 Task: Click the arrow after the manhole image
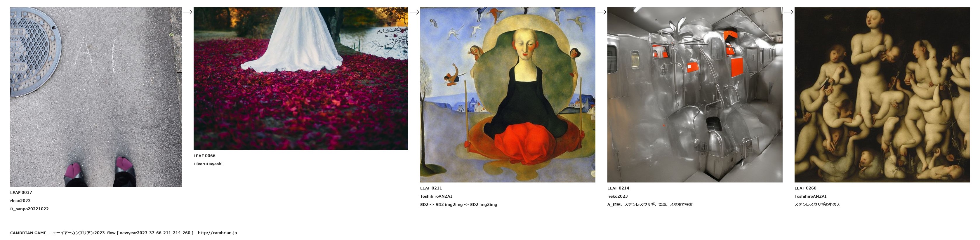tap(187, 12)
